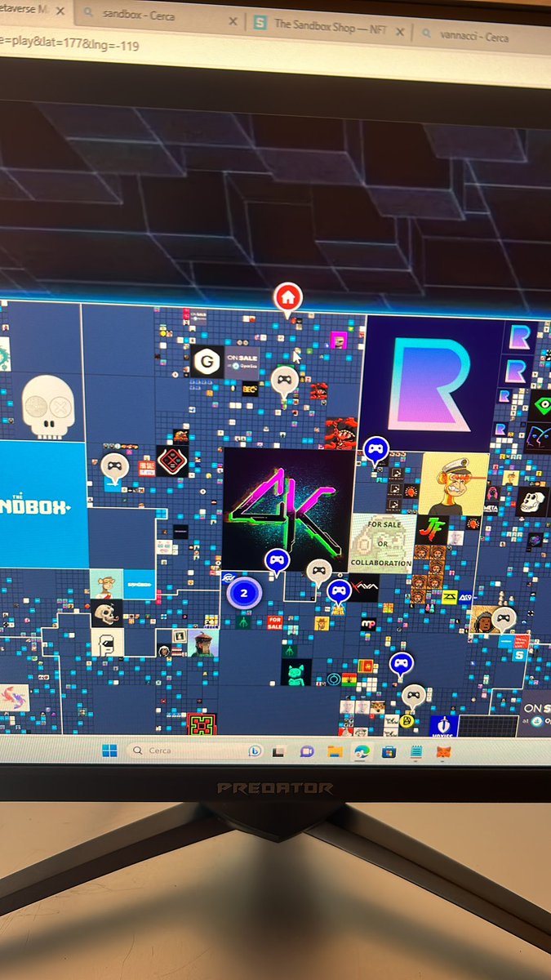551x980 pixels.
Task: Open the large white skull estate
Action: coord(47,405)
